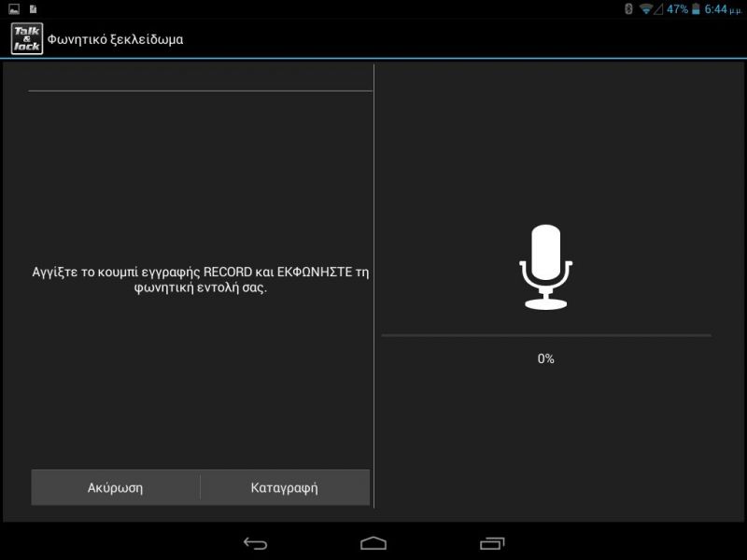Tap the Φωνητικό ξεκλείδωμα title
This screenshot has width=747, height=560.
tap(115, 39)
